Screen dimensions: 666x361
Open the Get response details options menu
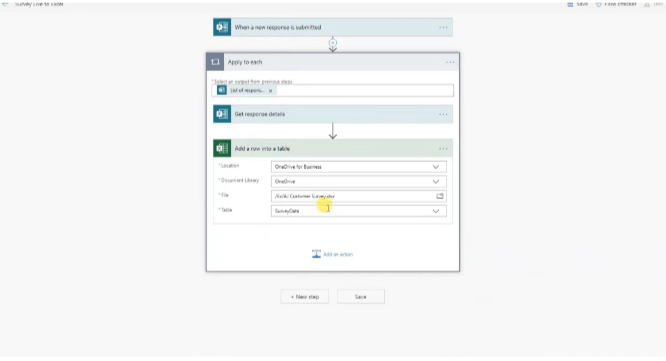443,114
